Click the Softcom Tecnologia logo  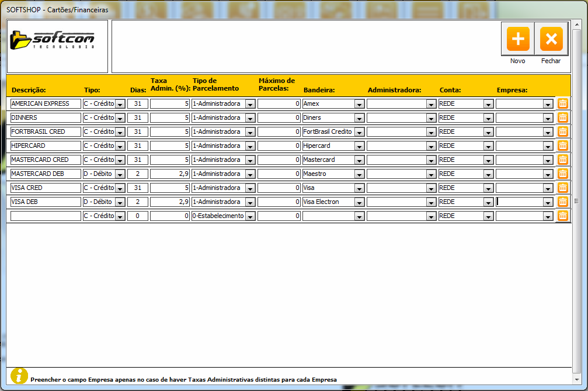(x=57, y=40)
